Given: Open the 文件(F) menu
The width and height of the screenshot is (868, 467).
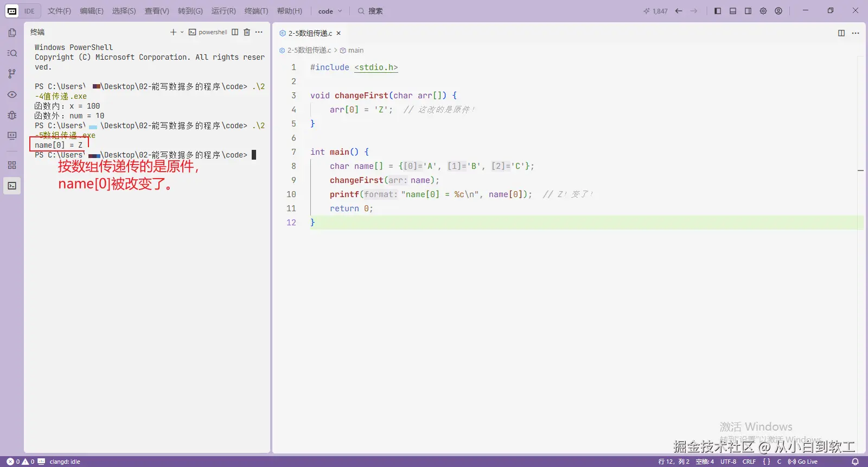Looking at the screenshot, I should tap(59, 11).
